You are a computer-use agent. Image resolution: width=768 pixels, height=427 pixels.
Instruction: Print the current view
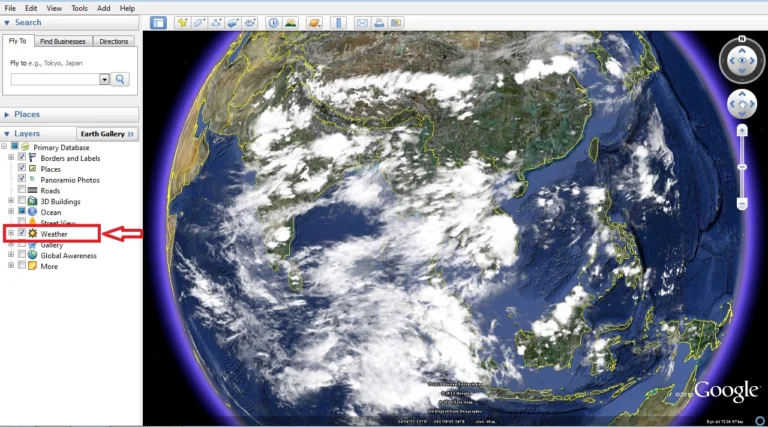379,23
